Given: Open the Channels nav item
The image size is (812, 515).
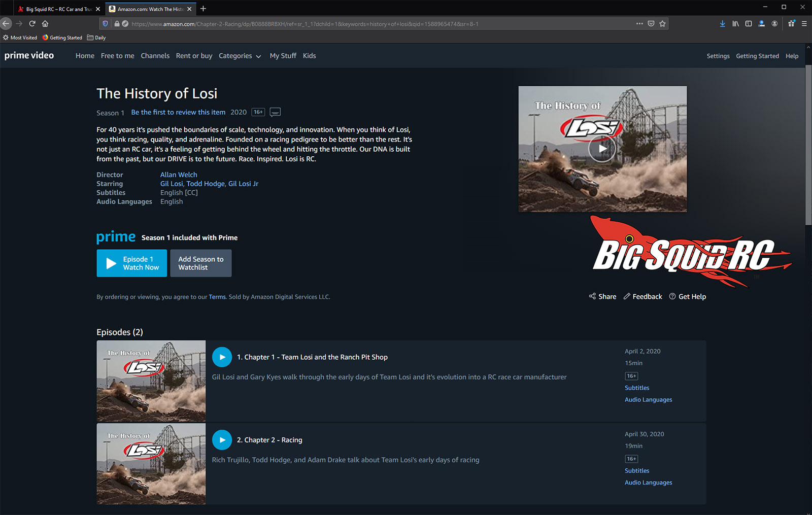Looking at the screenshot, I should pos(155,56).
